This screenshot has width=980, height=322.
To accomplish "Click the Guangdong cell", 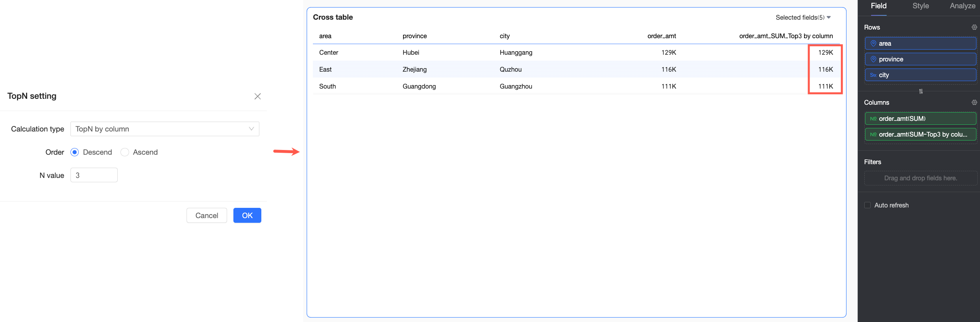I will 419,86.
